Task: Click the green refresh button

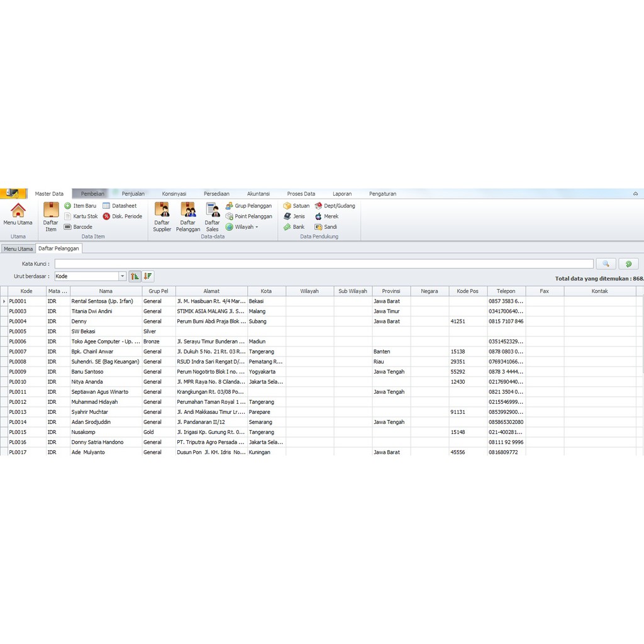Action: (x=628, y=264)
